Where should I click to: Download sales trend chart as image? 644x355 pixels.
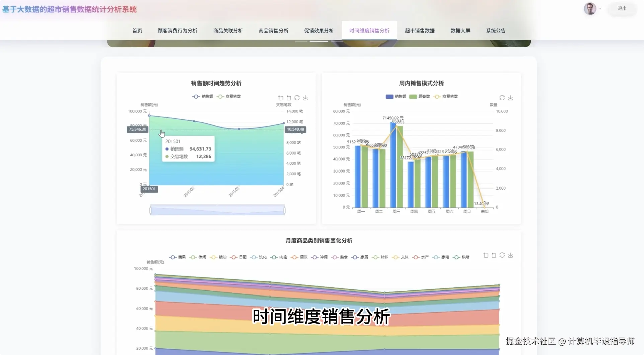coord(305,98)
